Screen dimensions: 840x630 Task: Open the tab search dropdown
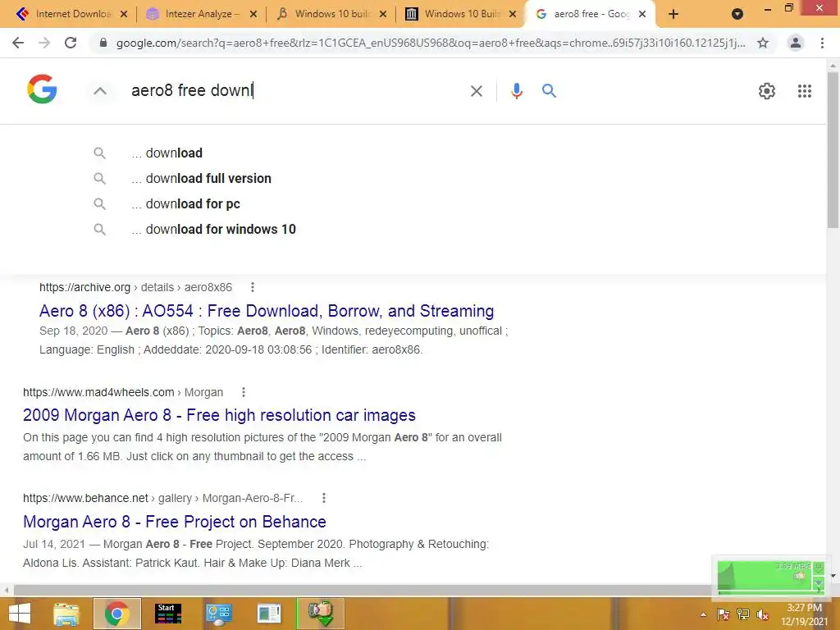[737, 14]
